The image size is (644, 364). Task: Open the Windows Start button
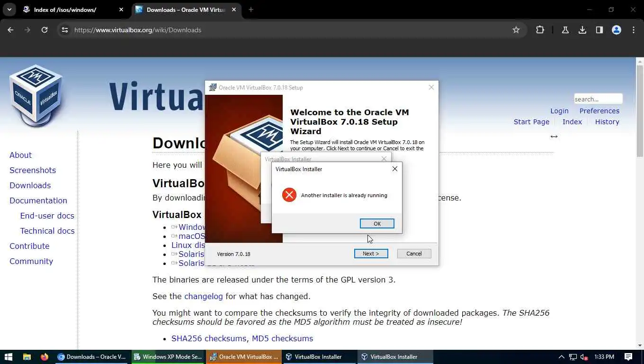pyautogui.click(x=8, y=357)
